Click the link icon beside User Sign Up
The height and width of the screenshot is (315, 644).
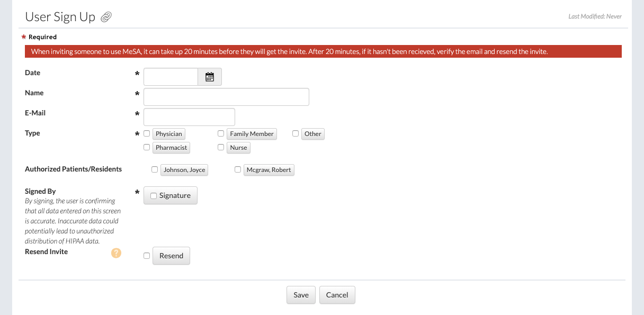click(x=106, y=17)
